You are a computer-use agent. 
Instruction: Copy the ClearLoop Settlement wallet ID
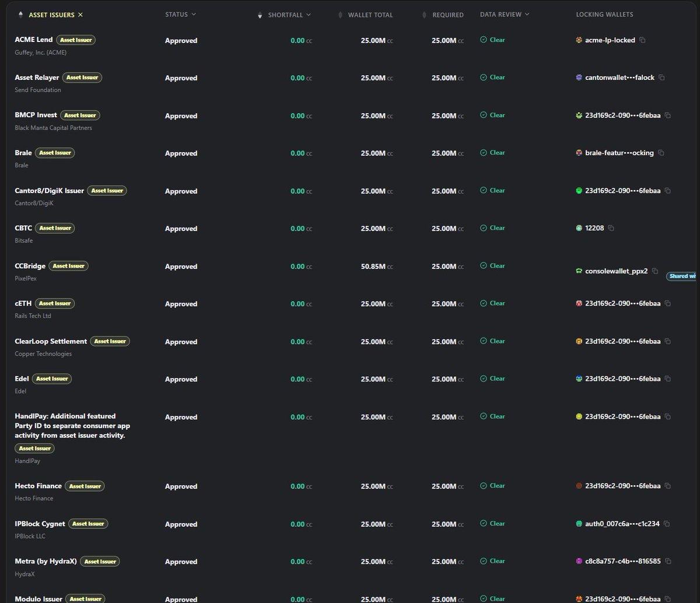coord(668,341)
